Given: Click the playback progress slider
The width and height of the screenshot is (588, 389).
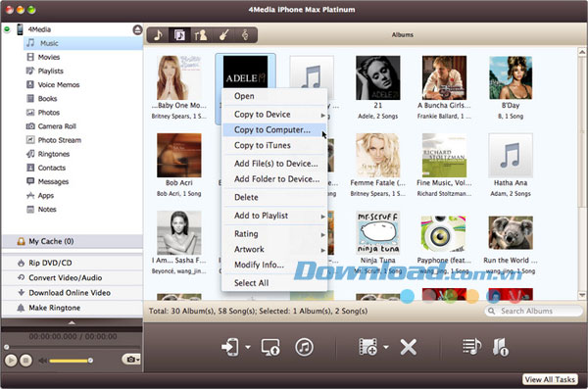Looking at the screenshot, I should [72, 348].
